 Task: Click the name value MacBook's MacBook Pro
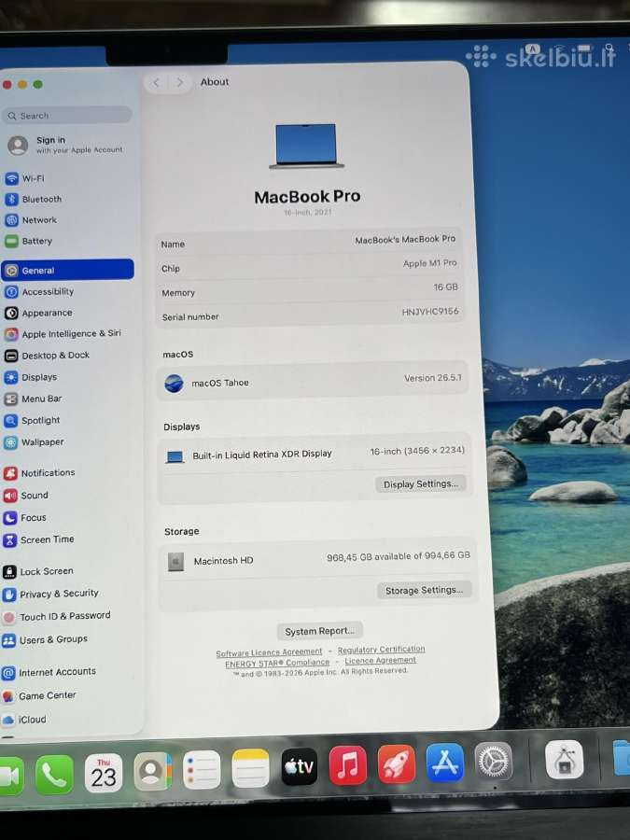click(x=405, y=240)
